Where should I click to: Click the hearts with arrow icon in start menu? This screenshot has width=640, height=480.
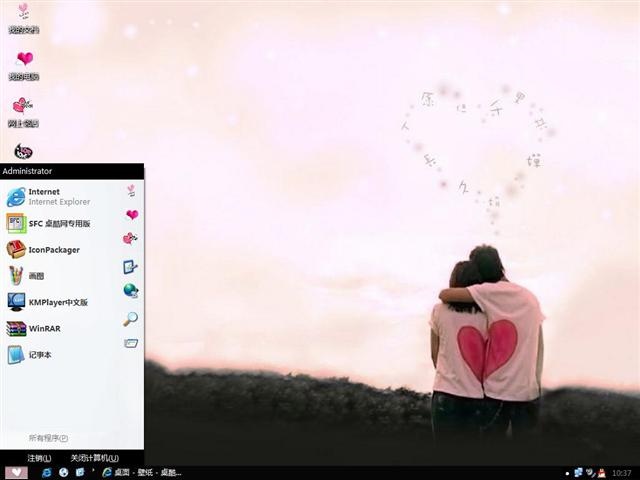(130, 238)
